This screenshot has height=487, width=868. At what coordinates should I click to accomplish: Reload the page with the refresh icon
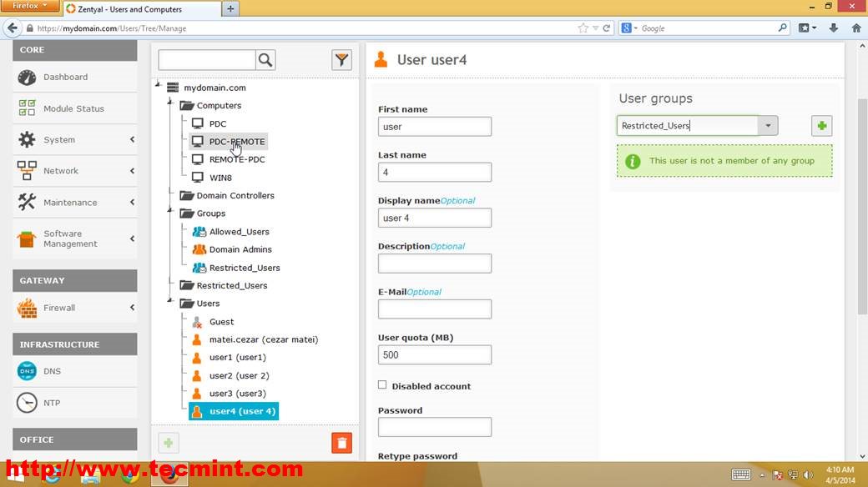tap(606, 28)
